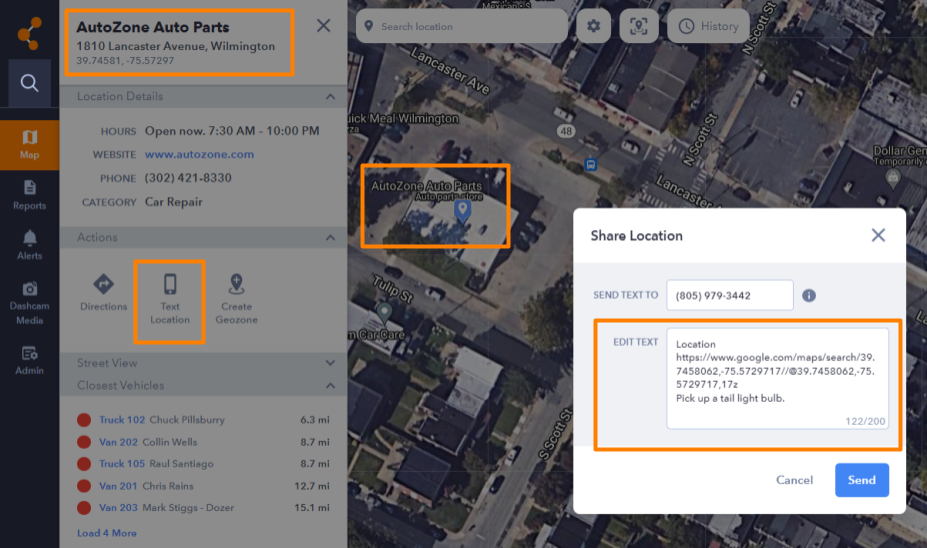The image size is (927, 548).
Task: Click the info icon beside phone number
Action: [809, 296]
